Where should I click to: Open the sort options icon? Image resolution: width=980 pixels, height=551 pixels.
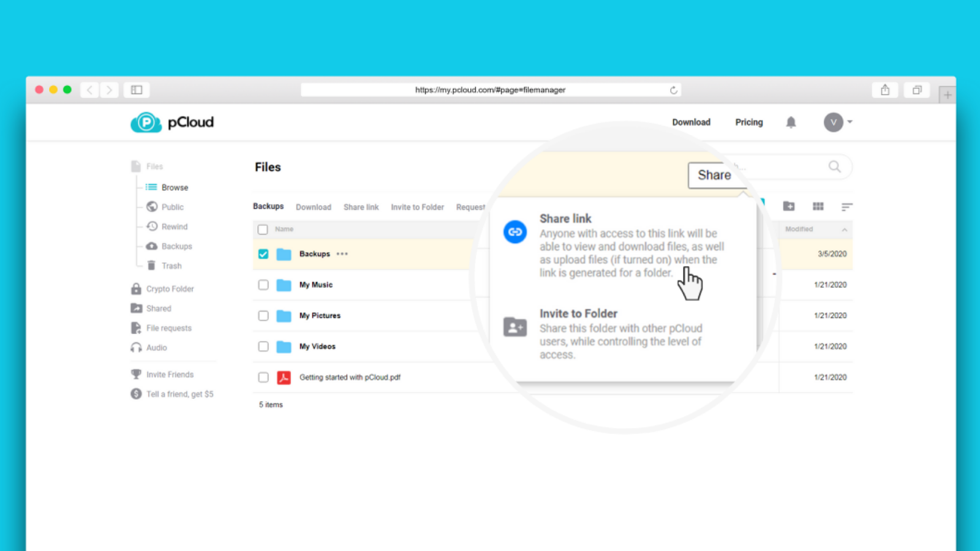846,207
